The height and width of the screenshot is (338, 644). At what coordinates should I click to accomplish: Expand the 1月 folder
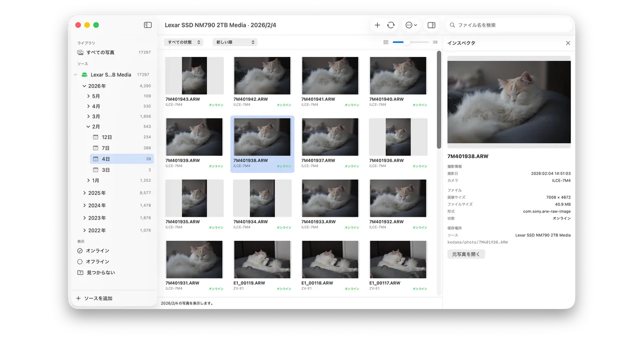pos(89,181)
